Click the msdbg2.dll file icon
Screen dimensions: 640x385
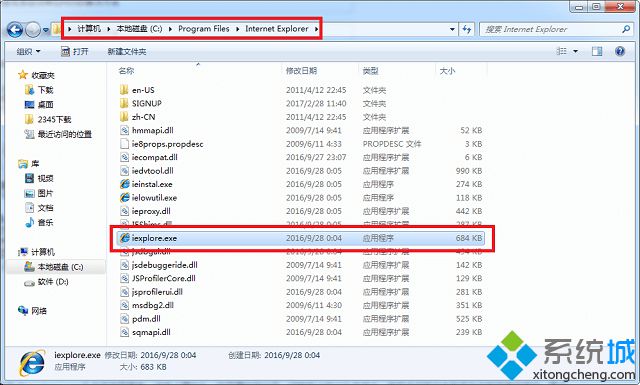click(x=124, y=305)
